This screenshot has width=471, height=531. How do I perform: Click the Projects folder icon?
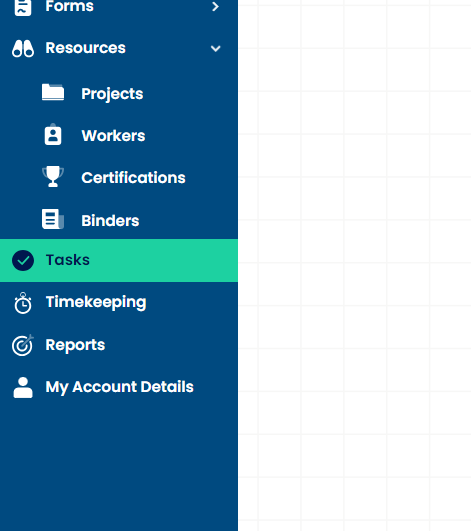click(53, 92)
